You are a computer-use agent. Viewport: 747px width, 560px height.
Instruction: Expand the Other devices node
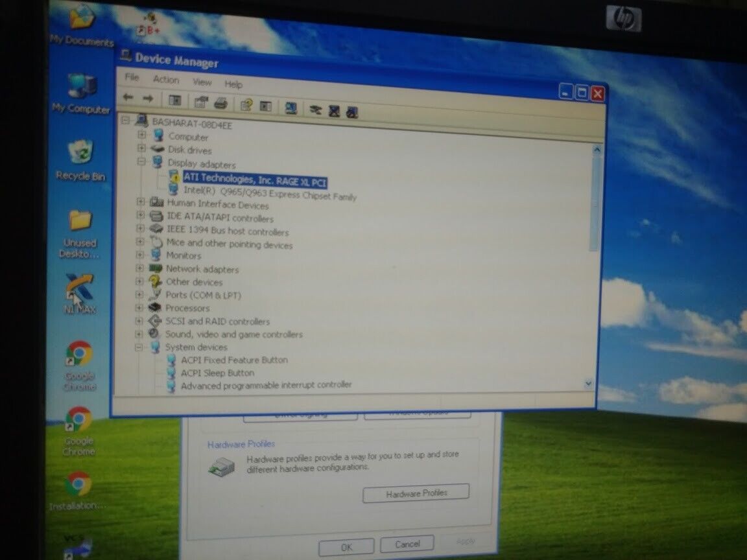pos(140,281)
